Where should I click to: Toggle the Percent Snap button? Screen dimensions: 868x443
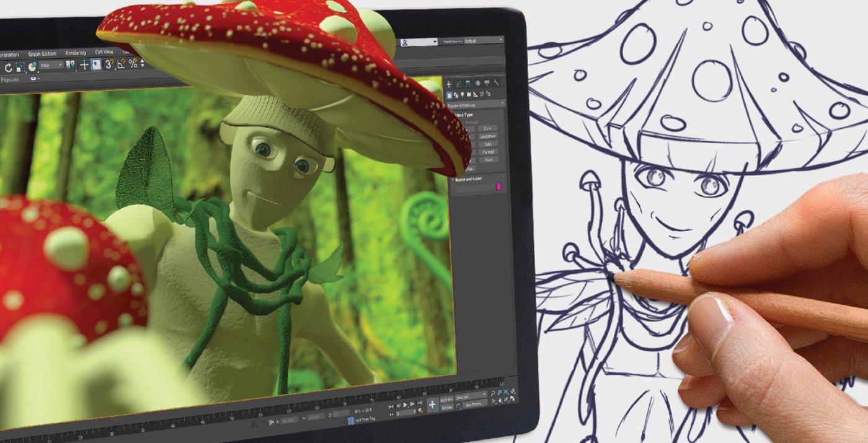pyautogui.click(x=133, y=63)
